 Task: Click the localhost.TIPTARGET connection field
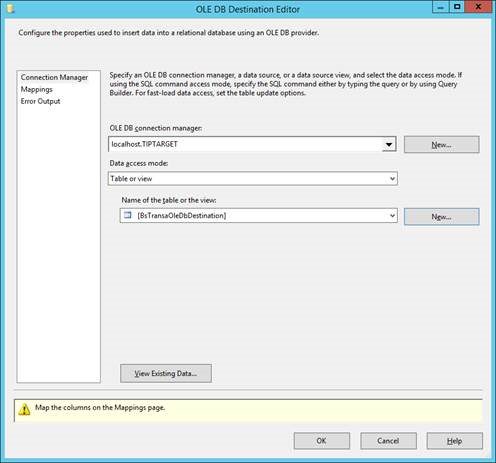coord(245,144)
